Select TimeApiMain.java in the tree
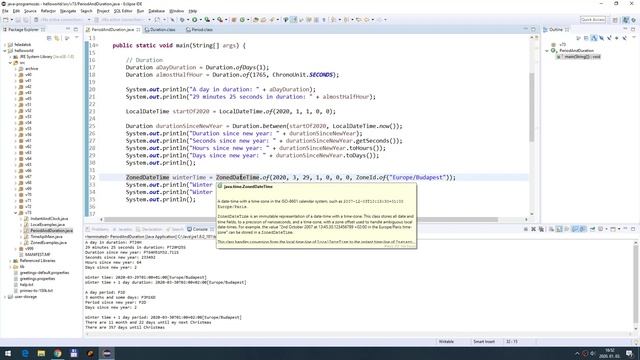This screenshot has width=640, height=360. click(x=46, y=237)
